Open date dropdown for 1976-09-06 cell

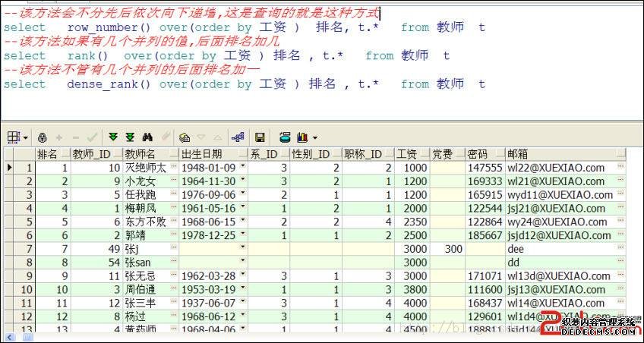[x=243, y=195]
